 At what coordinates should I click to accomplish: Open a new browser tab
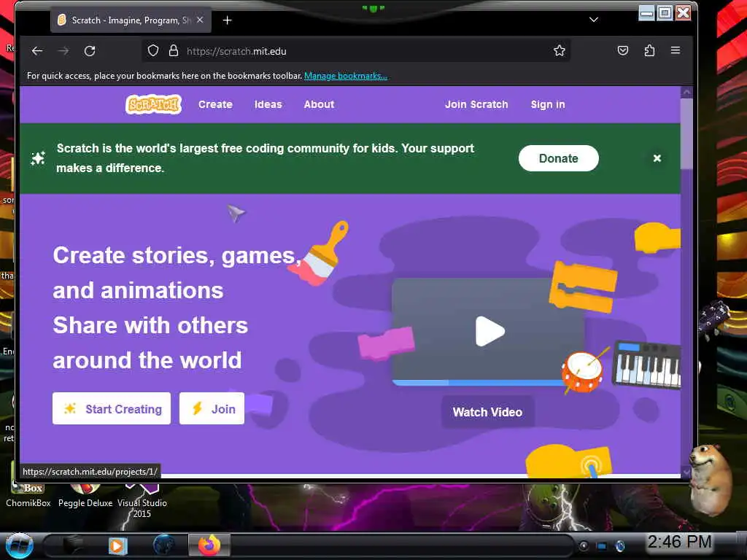[x=228, y=20]
